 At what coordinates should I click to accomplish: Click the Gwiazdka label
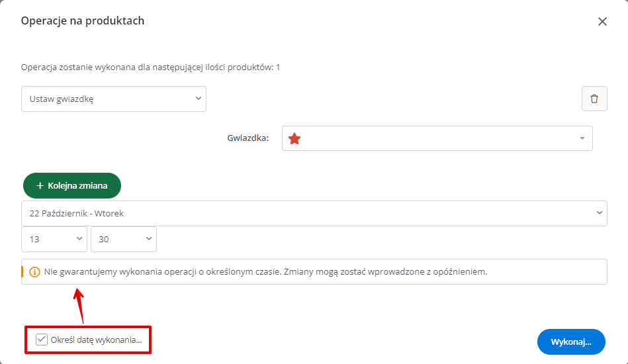click(x=248, y=138)
